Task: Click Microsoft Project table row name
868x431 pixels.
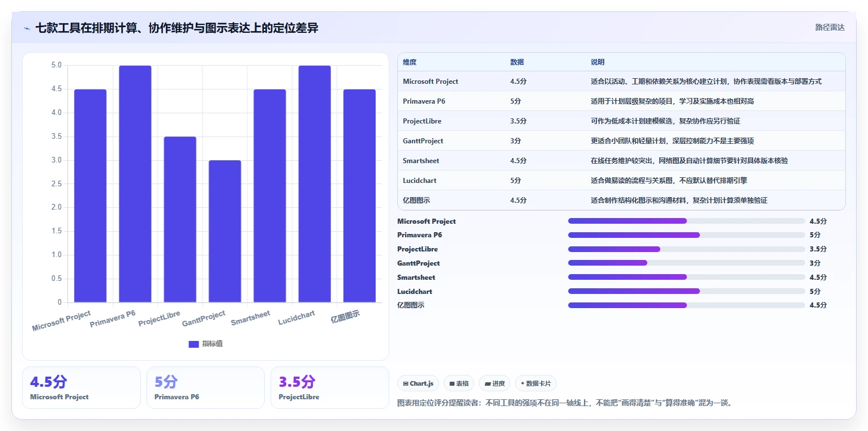Action: (431, 82)
